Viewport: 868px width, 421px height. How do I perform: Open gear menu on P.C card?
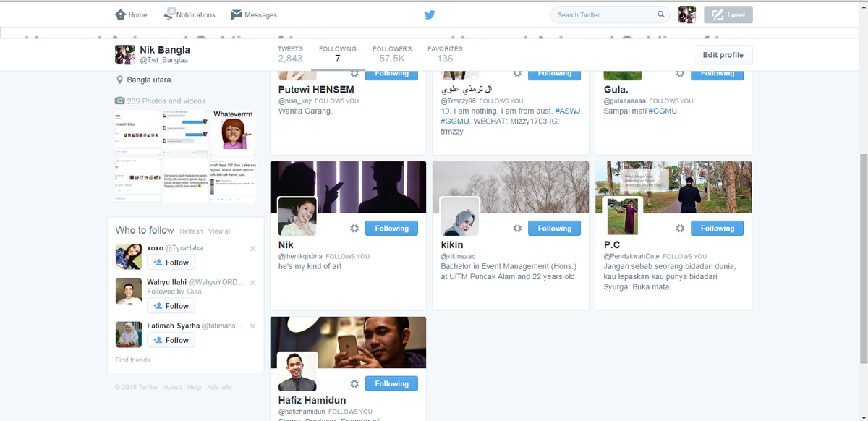(680, 228)
